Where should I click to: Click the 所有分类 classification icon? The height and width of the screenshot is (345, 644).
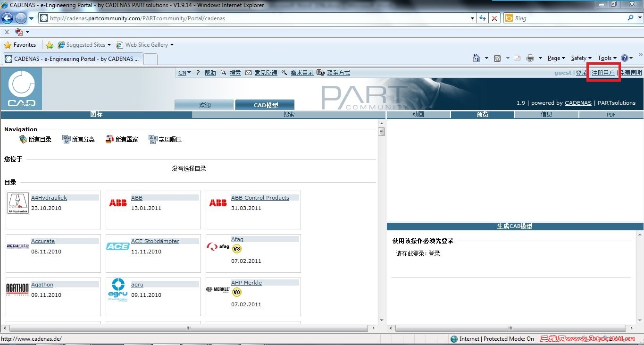pos(66,139)
